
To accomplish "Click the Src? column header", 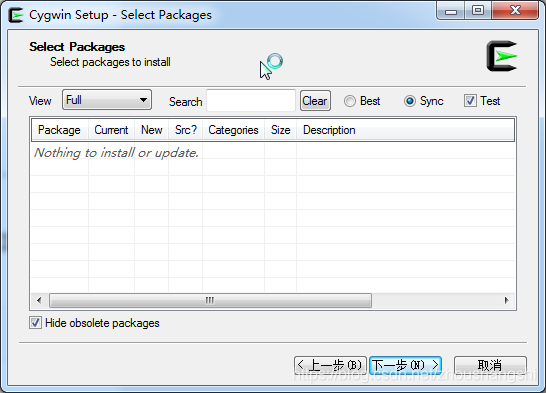I will tap(186, 130).
